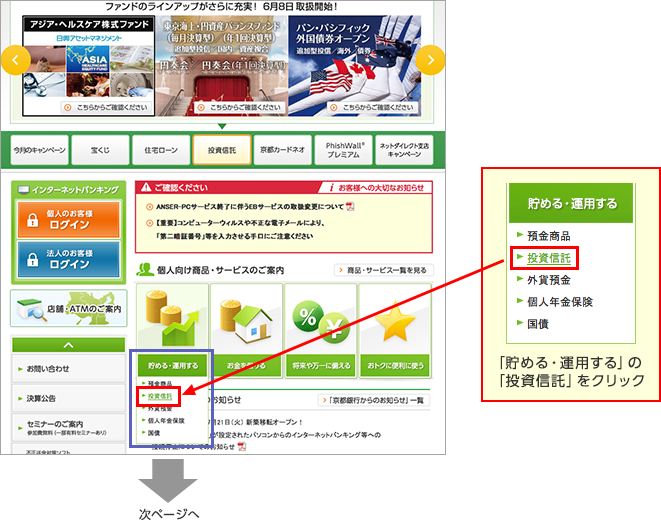Click 商品・サービス一覧を見る button
The height and width of the screenshot is (520, 661).
coord(384,270)
